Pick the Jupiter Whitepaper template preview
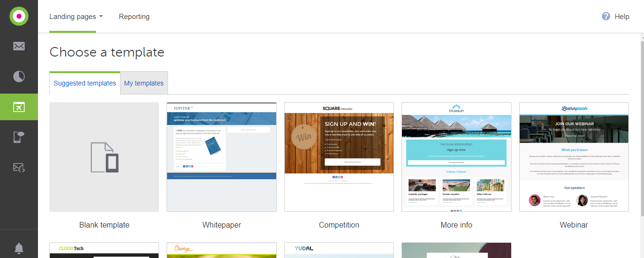Screen dimensions: 644x258 [x=222, y=157]
